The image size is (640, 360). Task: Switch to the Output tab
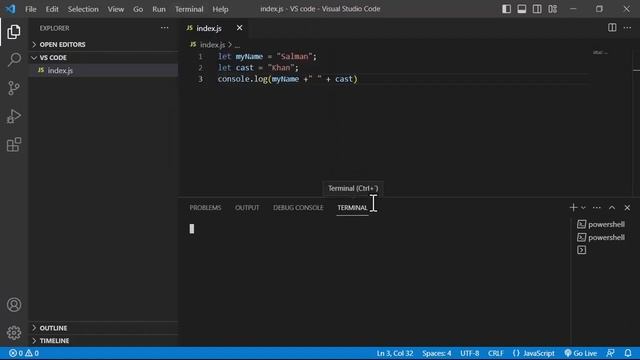247,207
